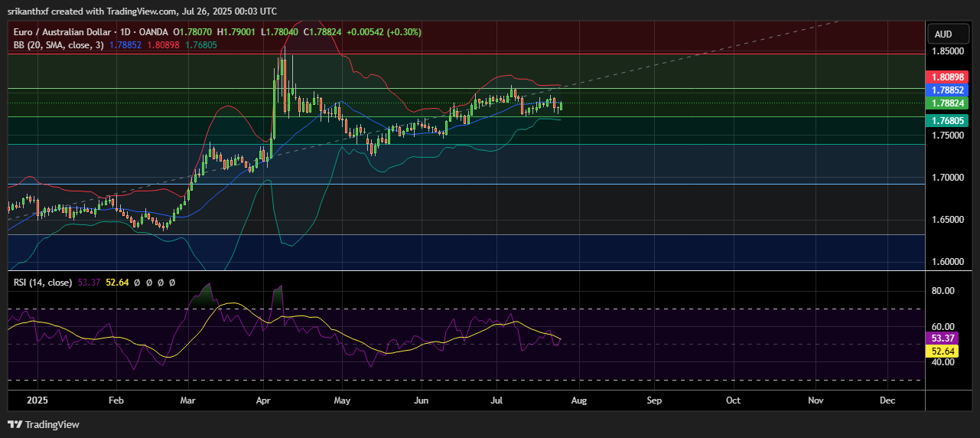Click the yellow 52.64 value in RSI legend
The height and width of the screenshot is (438, 980).
[117, 283]
